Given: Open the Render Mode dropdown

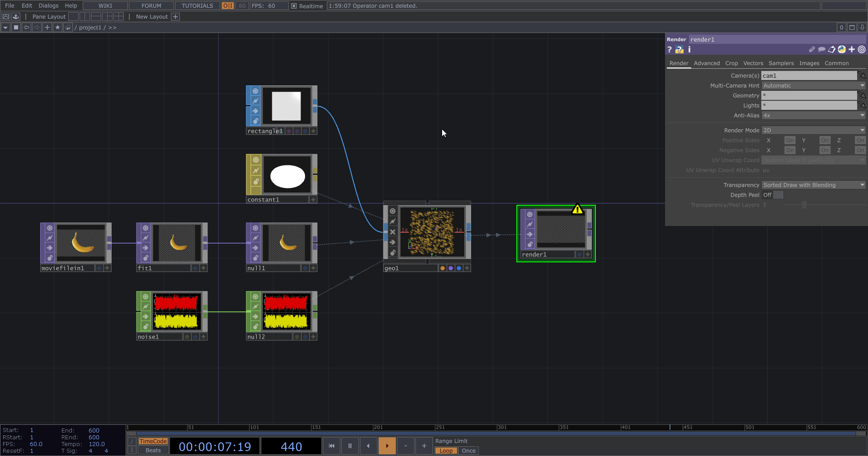Looking at the screenshot, I should [813, 130].
